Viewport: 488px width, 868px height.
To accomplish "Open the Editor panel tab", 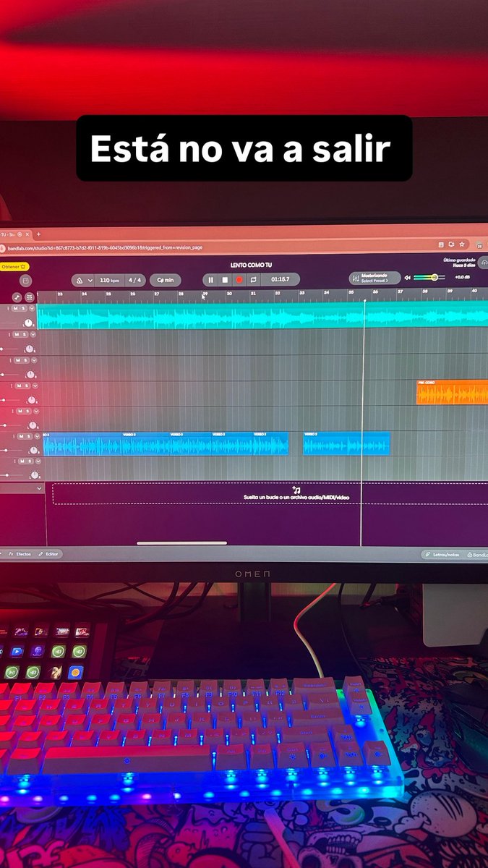I will 49,554.
